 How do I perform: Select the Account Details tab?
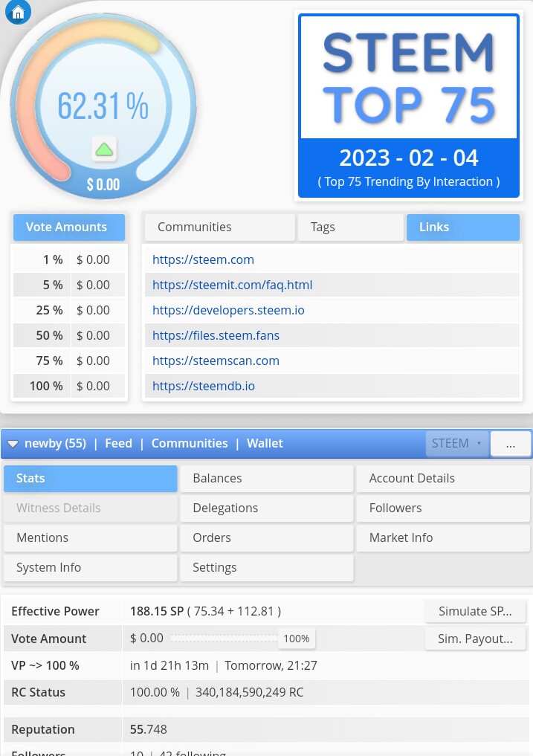(443, 478)
